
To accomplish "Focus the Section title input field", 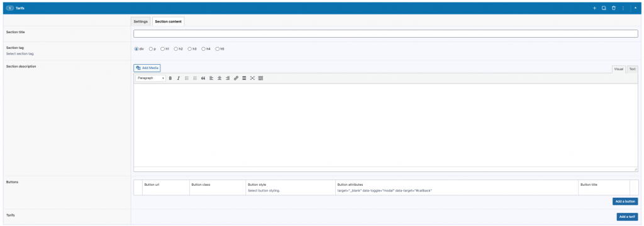I will pyautogui.click(x=386, y=34).
